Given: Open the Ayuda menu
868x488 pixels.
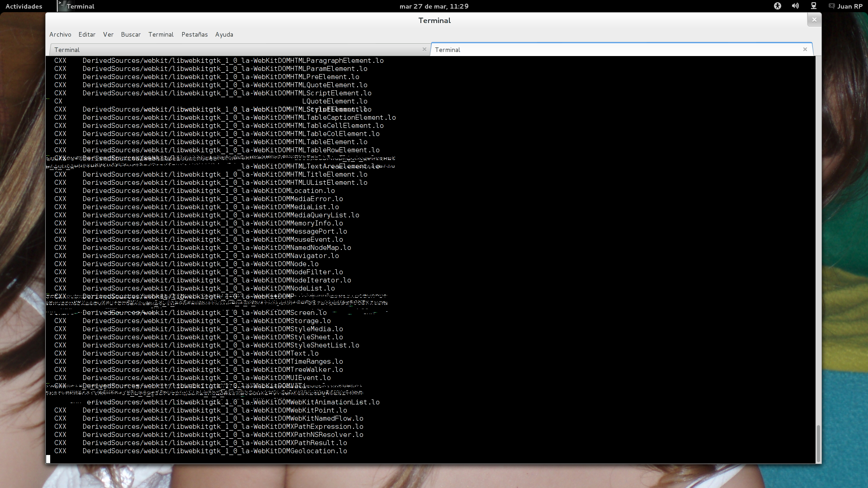Looking at the screenshot, I should tap(224, 34).
